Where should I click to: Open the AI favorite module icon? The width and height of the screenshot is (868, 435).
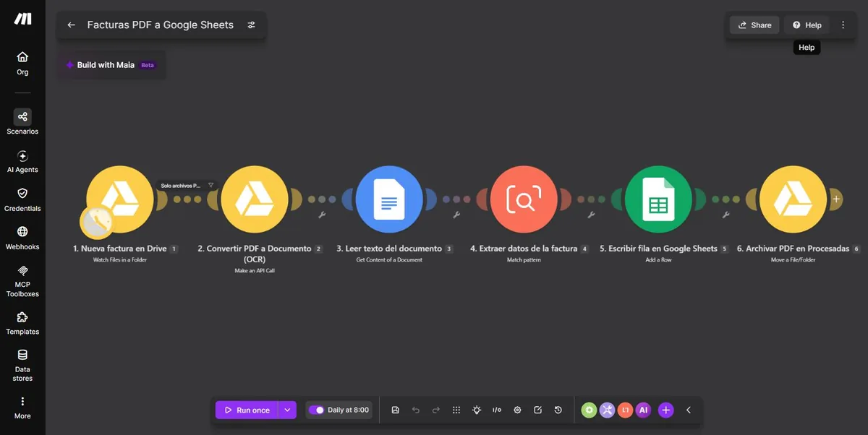pyautogui.click(x=643, y=410)
